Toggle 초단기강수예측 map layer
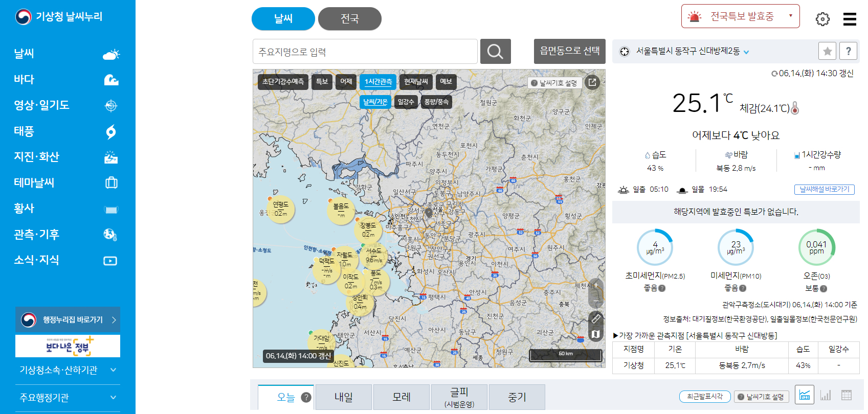Image resolution: width=868 pixels, height=414 pixels. [283, 82]
